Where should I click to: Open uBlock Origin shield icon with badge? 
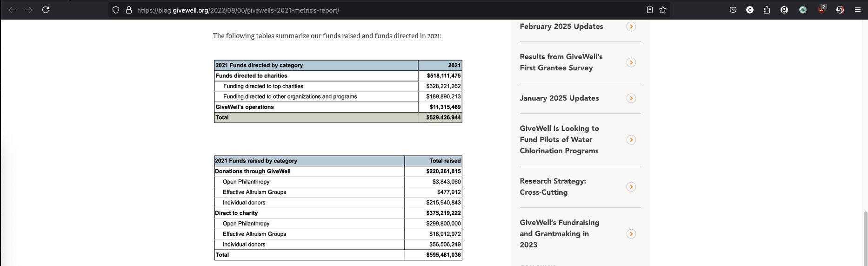822,9
